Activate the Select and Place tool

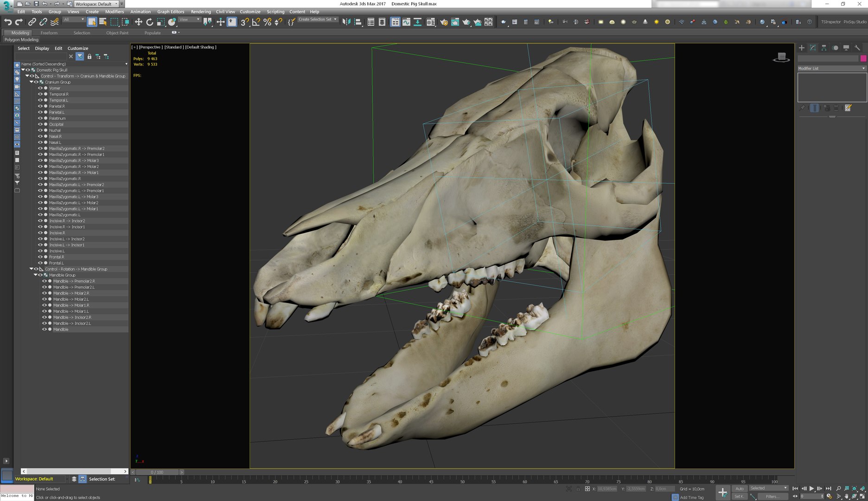tap(172, 22)
